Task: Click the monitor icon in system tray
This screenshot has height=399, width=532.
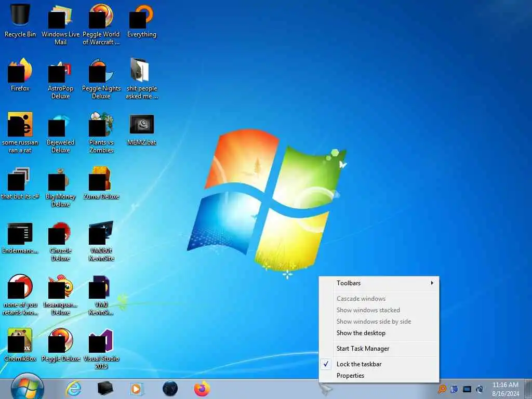Action: tap(467, 389)
